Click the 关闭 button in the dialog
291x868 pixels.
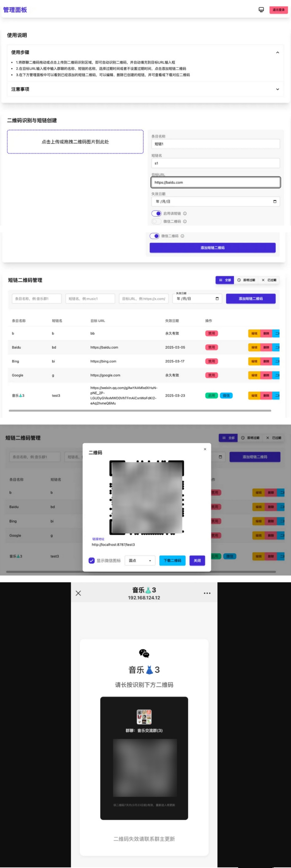pyautogui.click(x=197, y=560)
